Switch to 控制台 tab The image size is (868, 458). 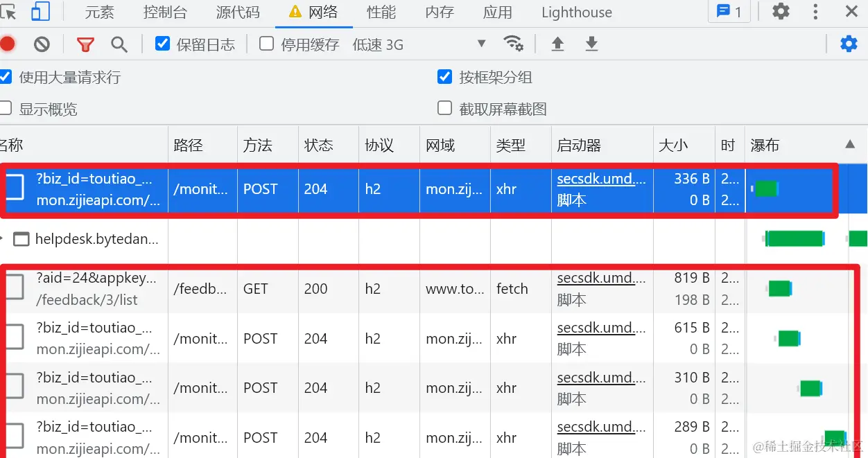[x=165, y=12]
